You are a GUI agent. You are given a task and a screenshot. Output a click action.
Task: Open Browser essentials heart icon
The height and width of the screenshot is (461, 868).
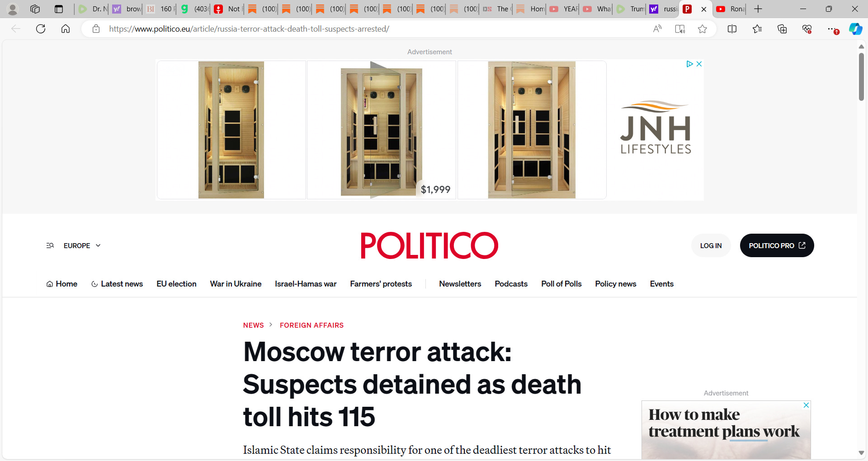point(807,29)
